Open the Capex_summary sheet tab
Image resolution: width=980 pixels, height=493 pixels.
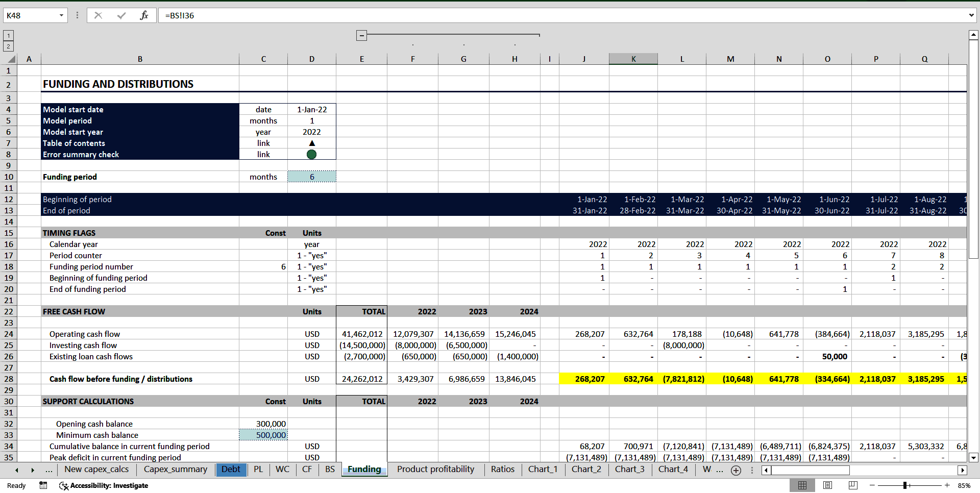(176, 469)
